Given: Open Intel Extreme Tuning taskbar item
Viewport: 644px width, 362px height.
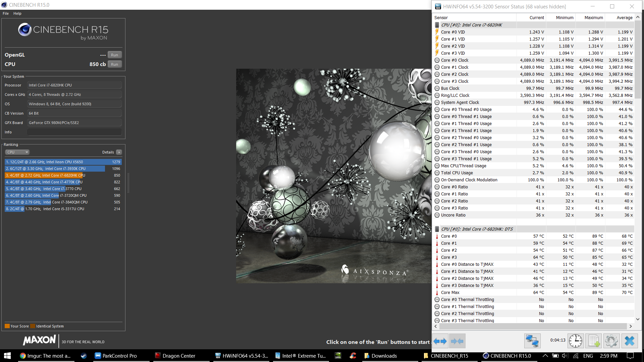Looking at the screenshot, I should (301, 356).
